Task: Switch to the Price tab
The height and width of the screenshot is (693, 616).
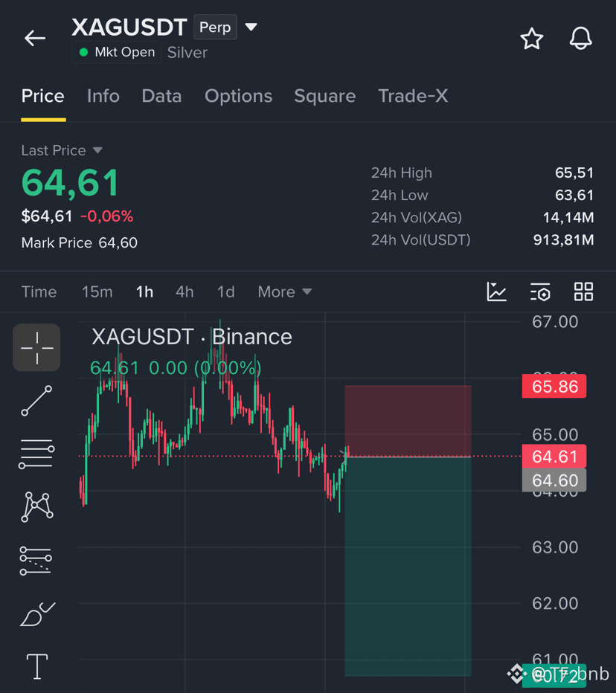Action: click(x=43, y=96)
